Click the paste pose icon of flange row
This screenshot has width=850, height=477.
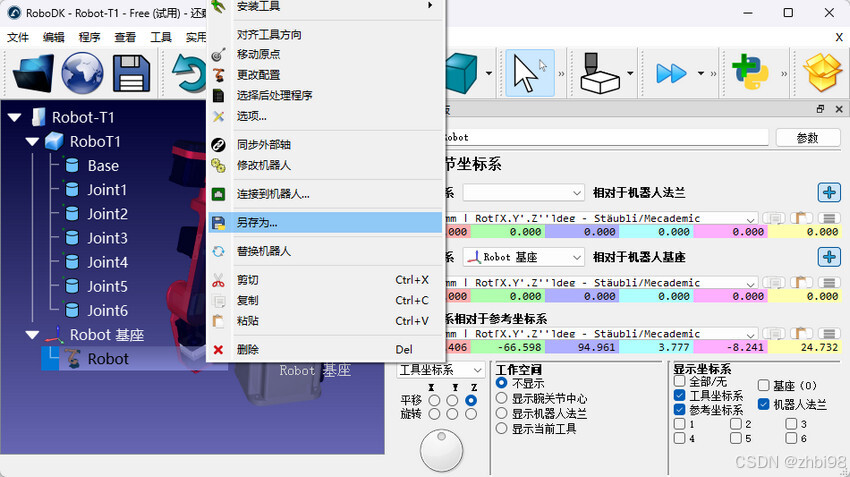click(x=801, y=218)
